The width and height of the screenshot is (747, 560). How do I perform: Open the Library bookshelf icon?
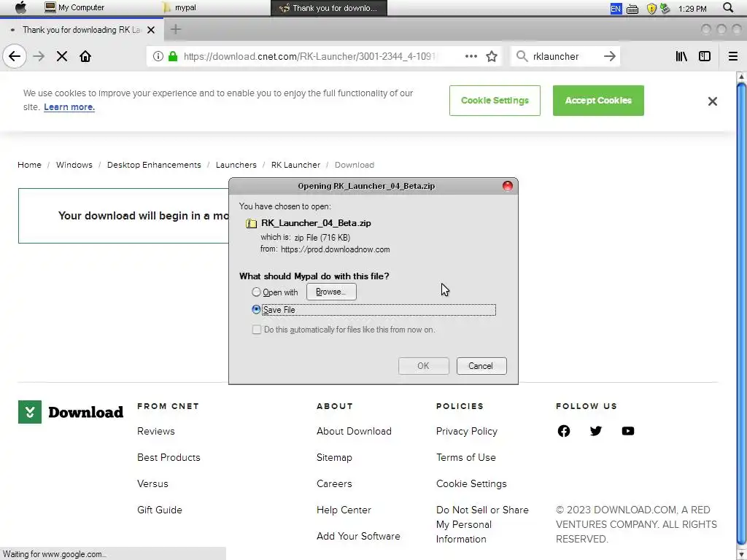(x=681, y=56)
